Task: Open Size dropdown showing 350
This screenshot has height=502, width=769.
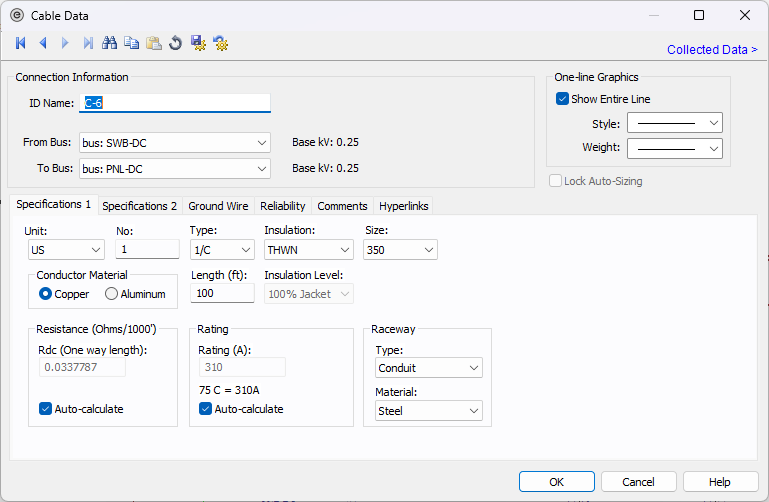Action: click(400, 250)
